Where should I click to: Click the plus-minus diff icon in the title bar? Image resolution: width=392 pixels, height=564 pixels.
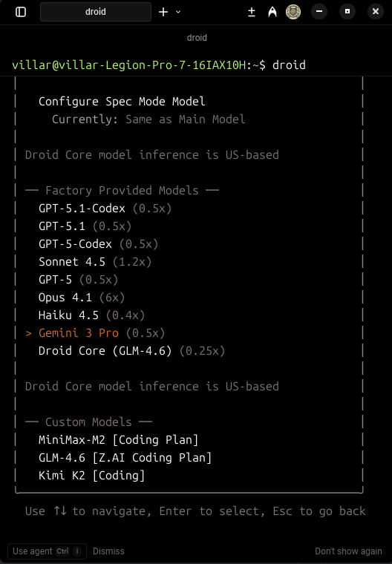pos(252,12)
